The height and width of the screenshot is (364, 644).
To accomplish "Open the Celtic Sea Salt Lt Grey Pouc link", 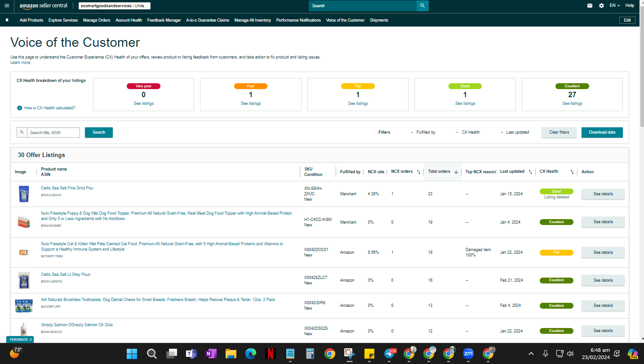I will click(66, 274).
